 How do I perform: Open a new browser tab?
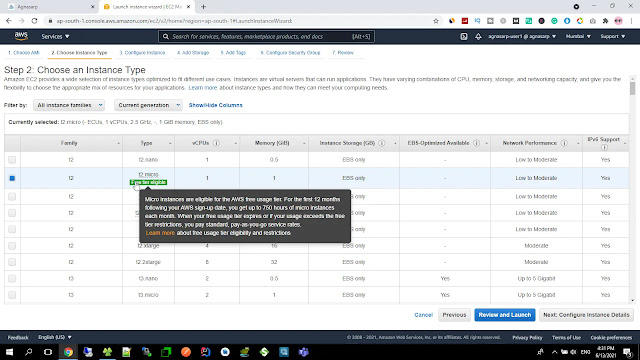click(x=203, y=7)
